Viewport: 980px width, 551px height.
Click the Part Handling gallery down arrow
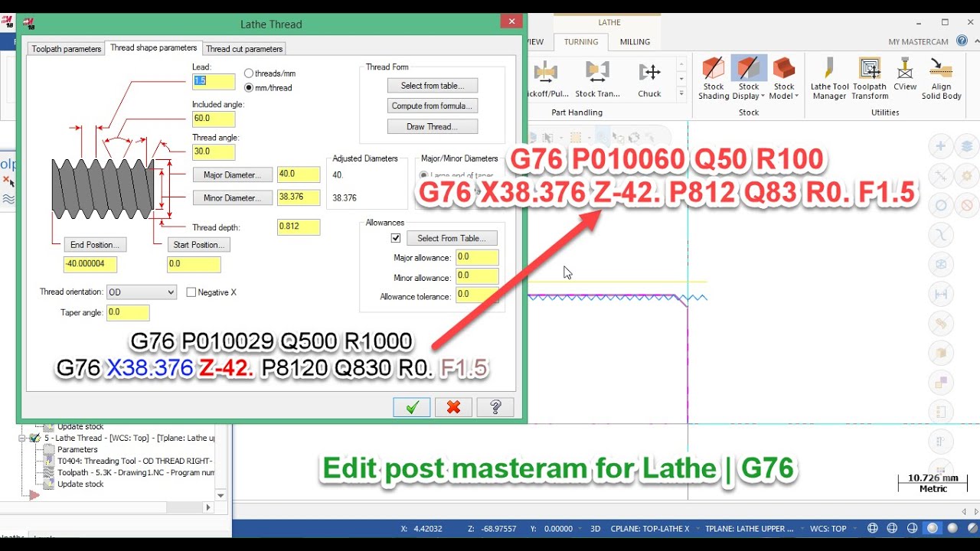[x=681, y=78]
